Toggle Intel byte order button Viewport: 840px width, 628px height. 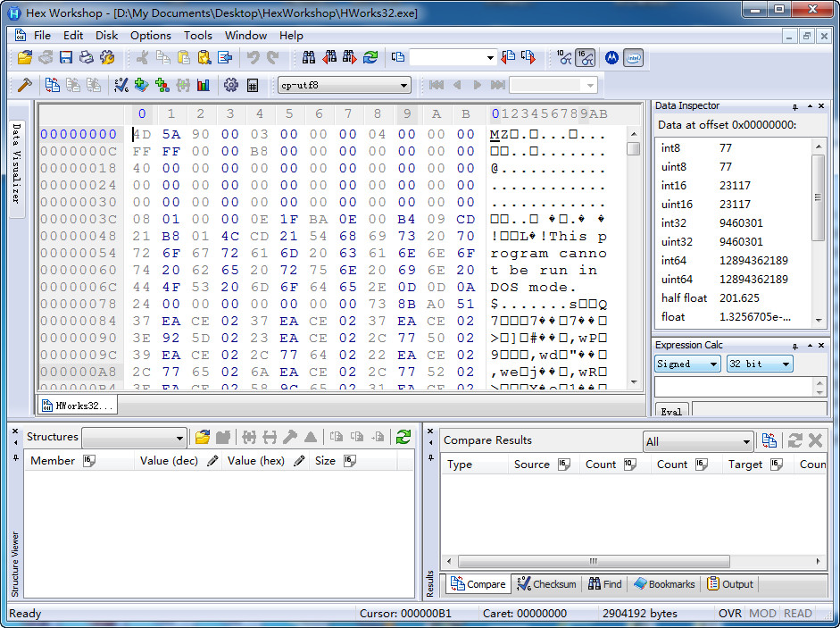pos(633,57)
